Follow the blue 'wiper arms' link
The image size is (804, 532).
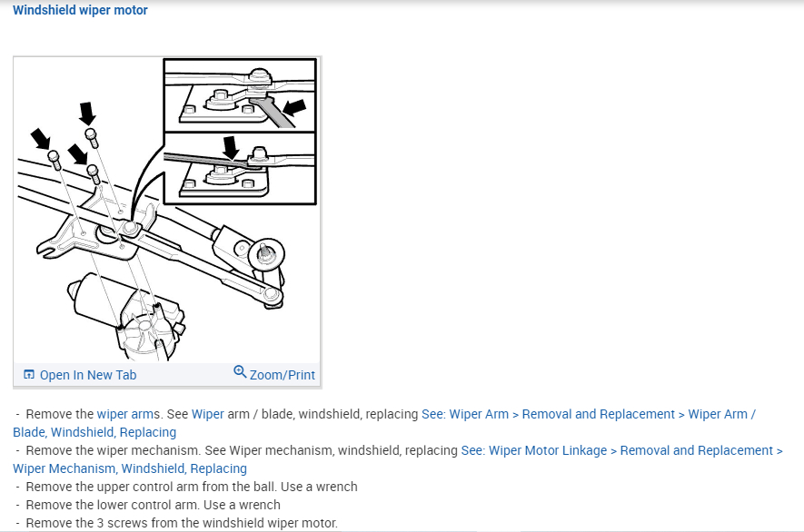(x=129, y=414)
